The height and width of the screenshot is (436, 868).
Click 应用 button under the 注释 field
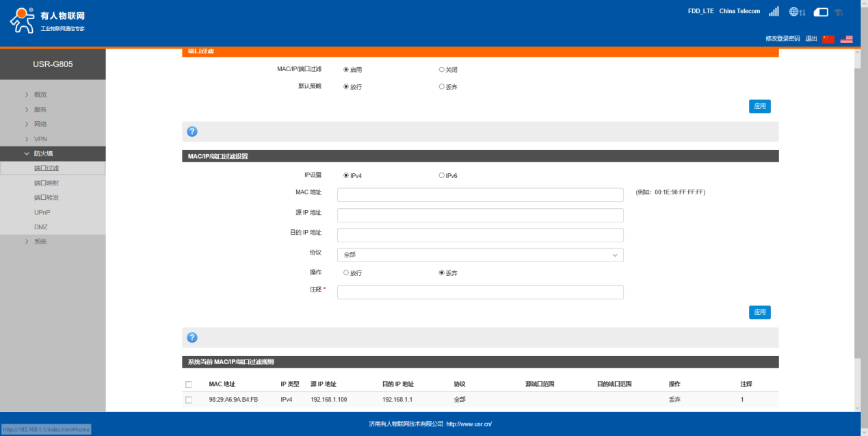(759, 312)
